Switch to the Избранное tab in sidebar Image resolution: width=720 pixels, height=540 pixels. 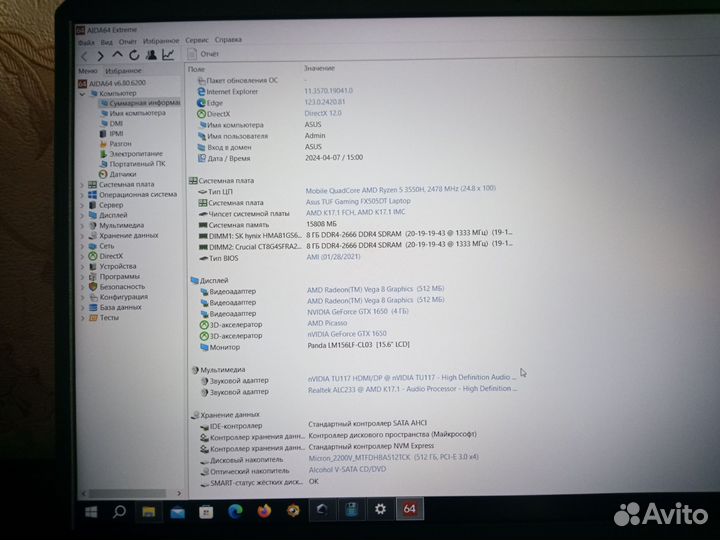click(x=124, y=72)
